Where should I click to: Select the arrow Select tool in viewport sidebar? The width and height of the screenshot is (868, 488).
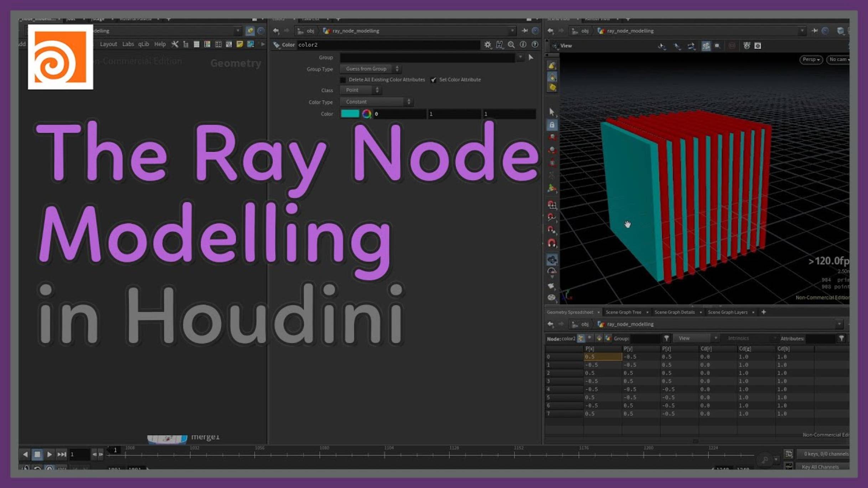click(552, 112)
